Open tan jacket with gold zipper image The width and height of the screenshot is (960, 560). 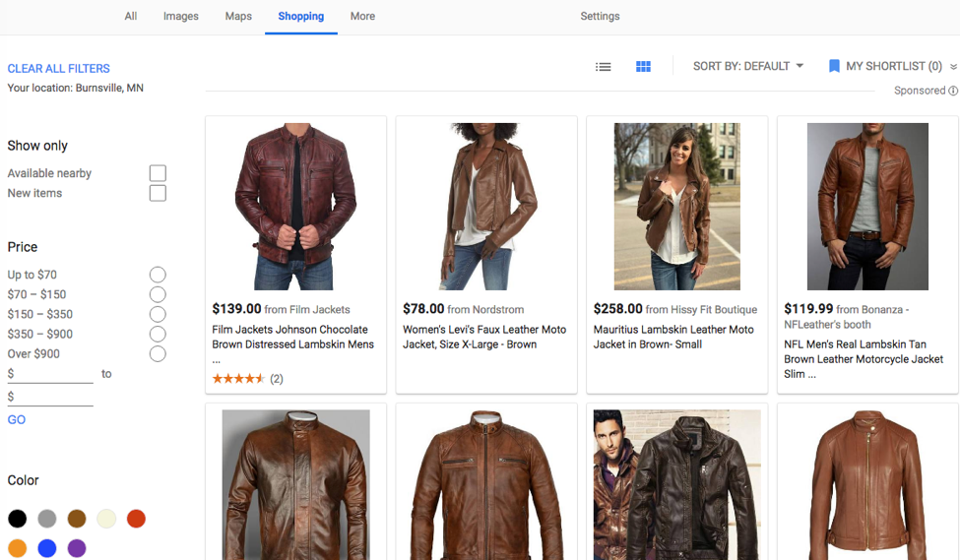(867, 485)
